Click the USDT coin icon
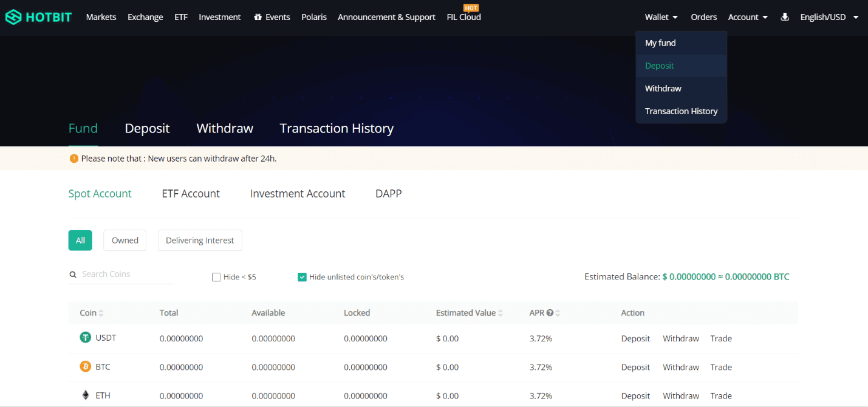 (x=86, y=337)
